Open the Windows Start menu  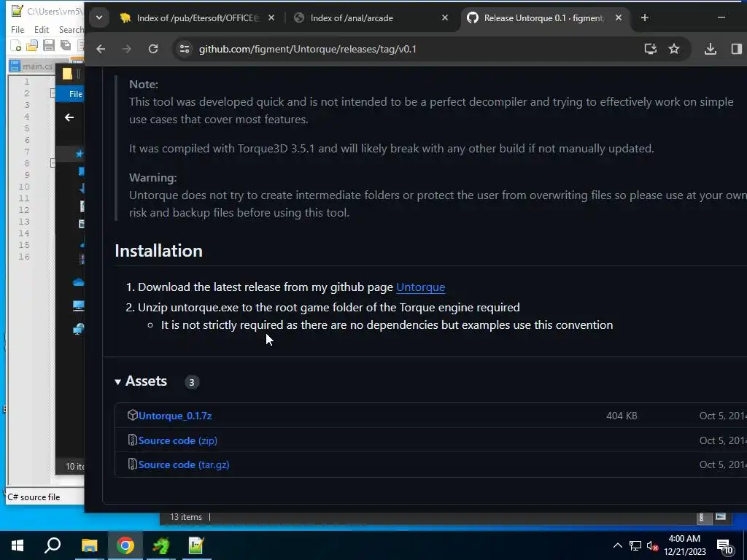tap(18, 545)
